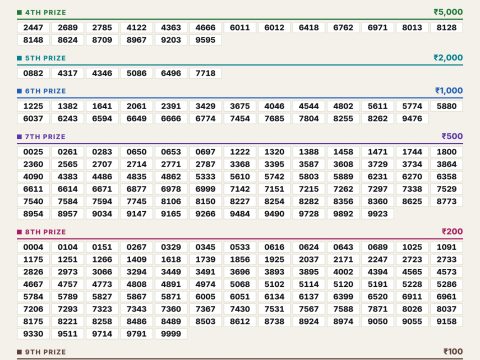The height and width of the screenshot is (360, 480).
Task: Click the number cell 3864
Action: click(447, 164)
